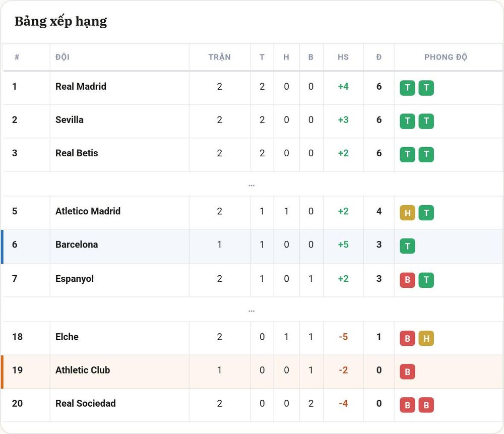Click Real Sociedad's second red B badge
The image size is (504, 434).
(426, 405)
